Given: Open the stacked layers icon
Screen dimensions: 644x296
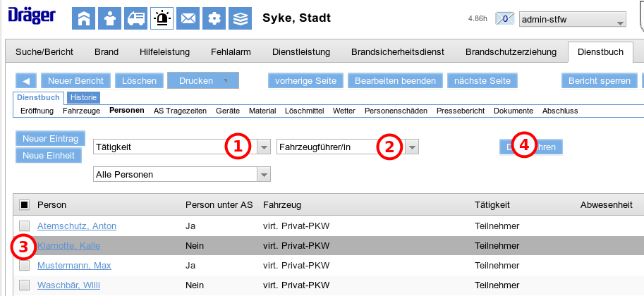Looking at the screenshot, I should coord(241,18).
